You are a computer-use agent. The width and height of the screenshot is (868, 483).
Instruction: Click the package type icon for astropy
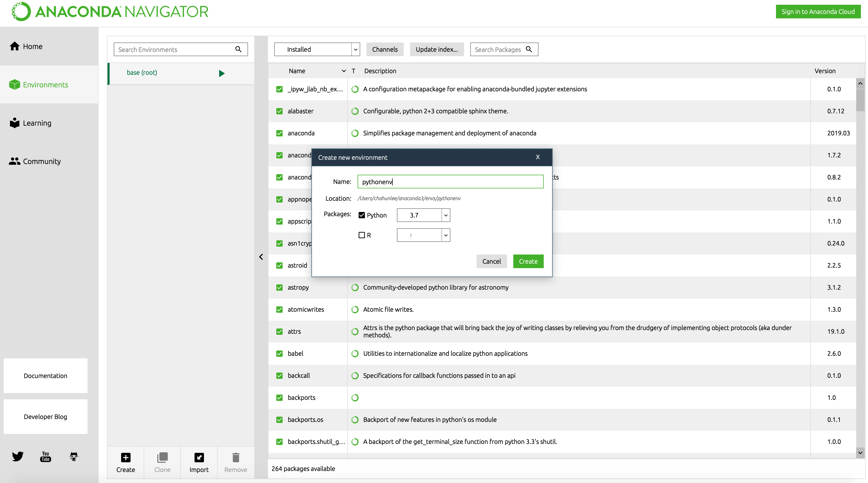[x=355, y=287]
